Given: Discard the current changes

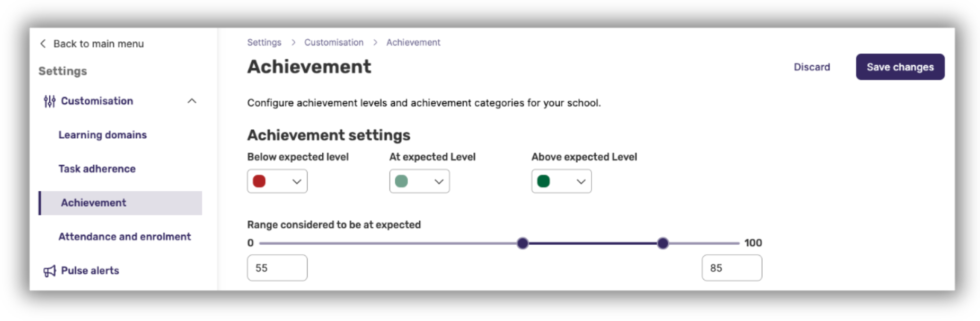Looking at the screenshot, I should (811, 67).
